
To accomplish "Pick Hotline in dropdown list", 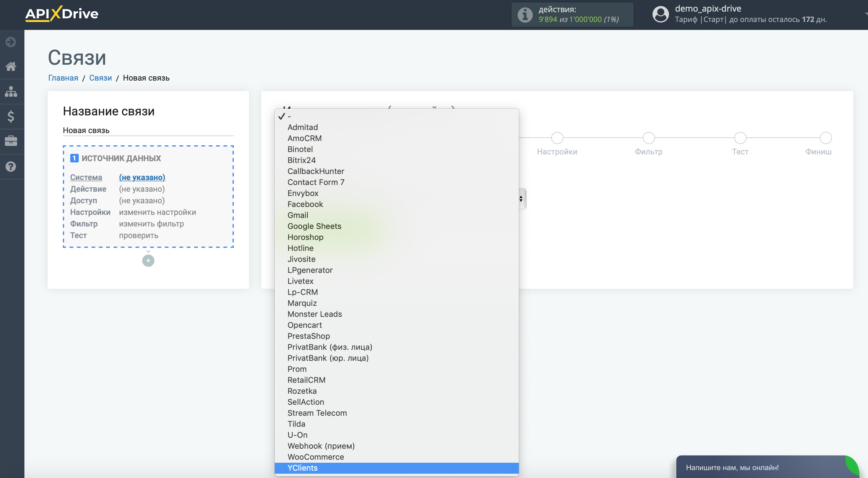I will tap(396, 248).
